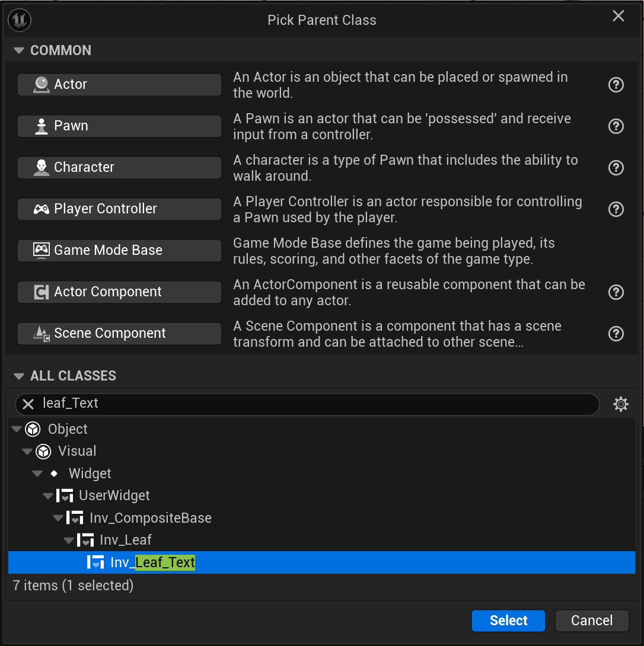Open help for Scene Component class
This screenshot has height=646, width=644.
click(616, 334)
